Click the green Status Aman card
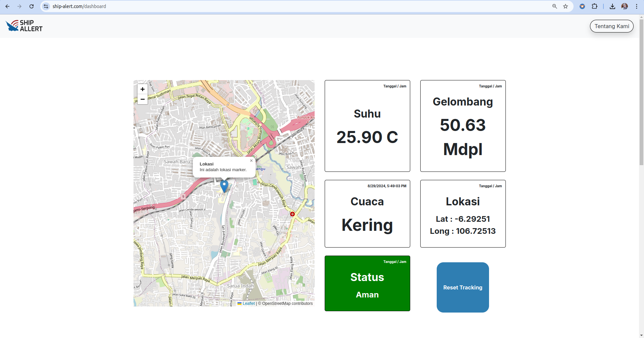This screenshot has height=338, width=644. pyautogui.click(x=367, y=283)
